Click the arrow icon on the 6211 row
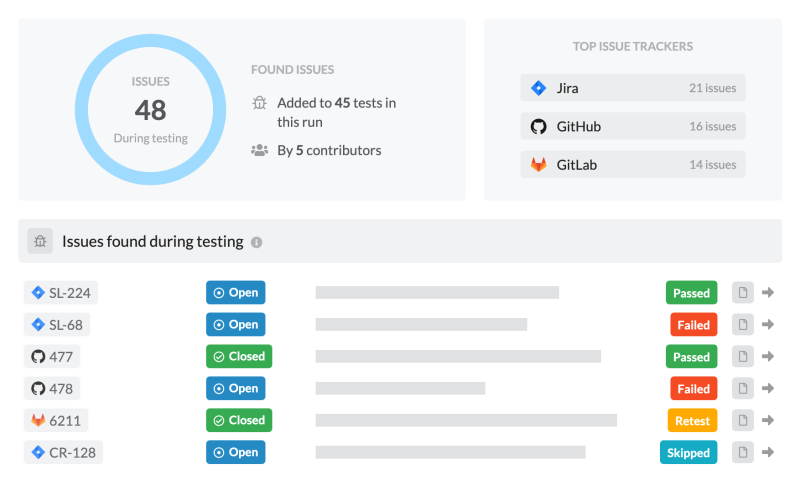Image resolution: width=800 pixels, height=480 pixels. point(768,421)
